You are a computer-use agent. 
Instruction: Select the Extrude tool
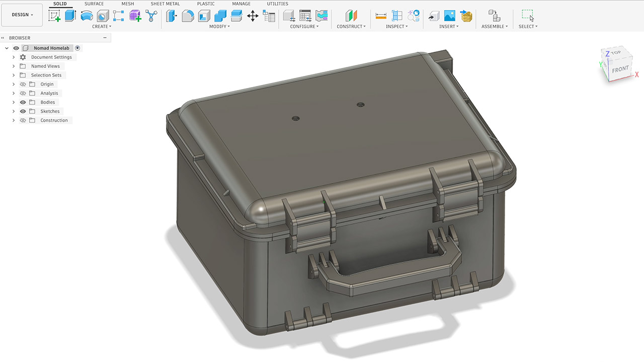click(x=70, y=16)
